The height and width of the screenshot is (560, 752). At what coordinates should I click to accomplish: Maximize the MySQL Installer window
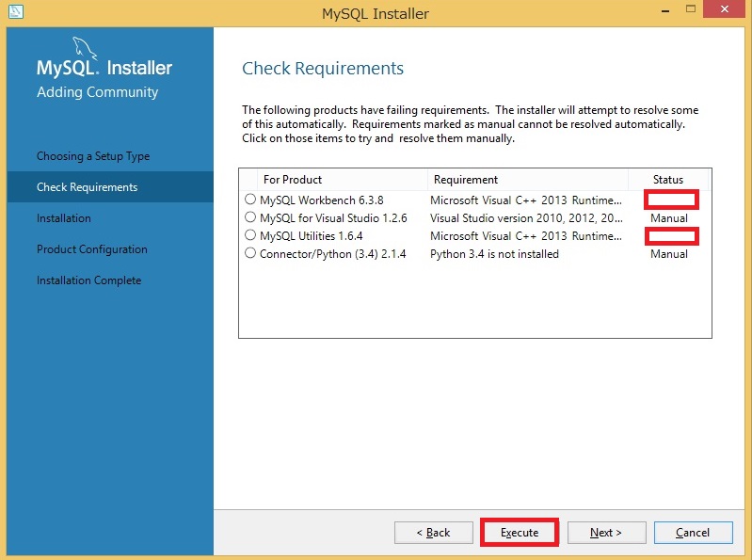tap(691, 9)
